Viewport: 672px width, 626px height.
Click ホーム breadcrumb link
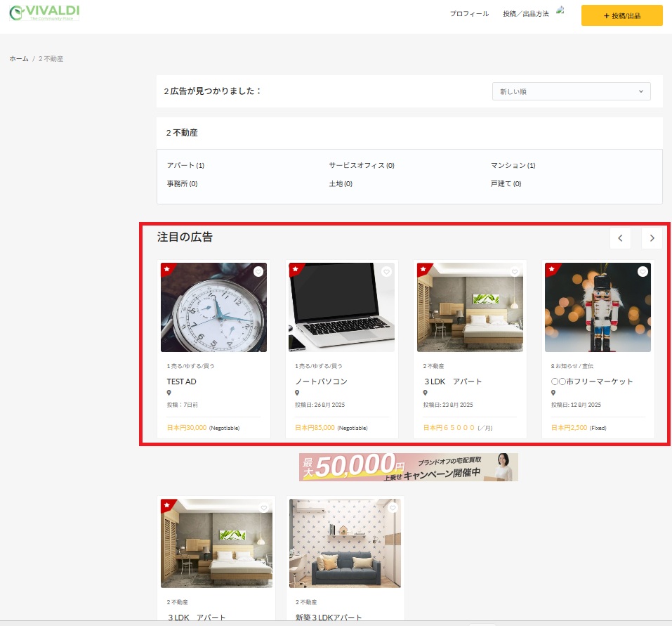(x=19, y=59)
